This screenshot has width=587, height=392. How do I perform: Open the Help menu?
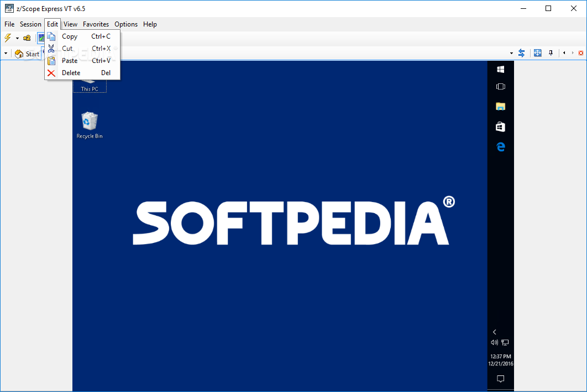(150, 24)
